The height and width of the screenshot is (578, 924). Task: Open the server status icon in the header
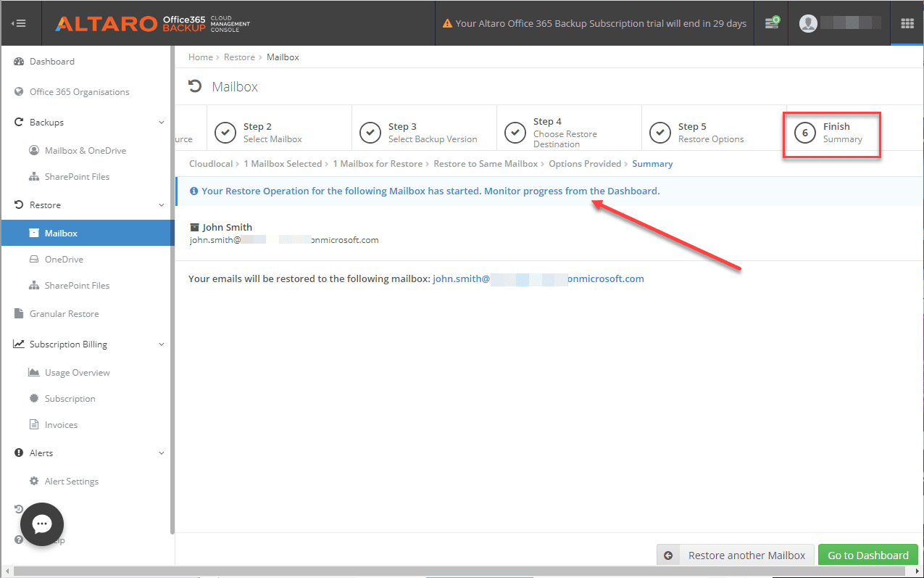coord(772,23)
